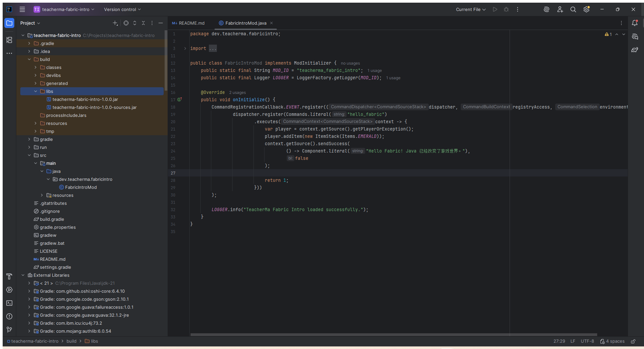Hide the Project tool window
Viewport: 644px width, 349px height.
161,23
